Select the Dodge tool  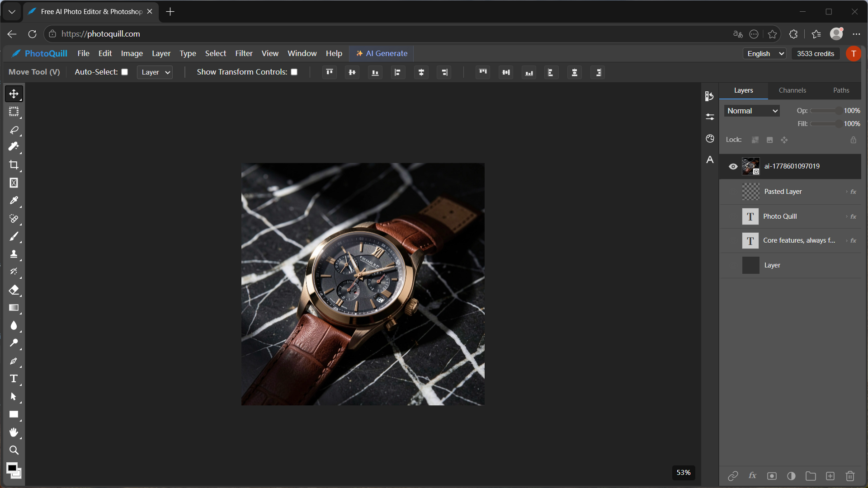click(x=14, y=343)
